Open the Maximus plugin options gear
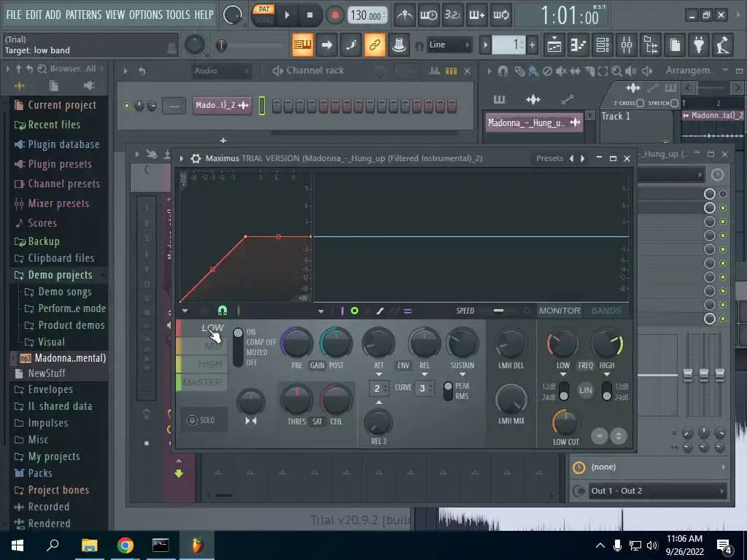Screen dimensions: 747x560 [196, 158]
